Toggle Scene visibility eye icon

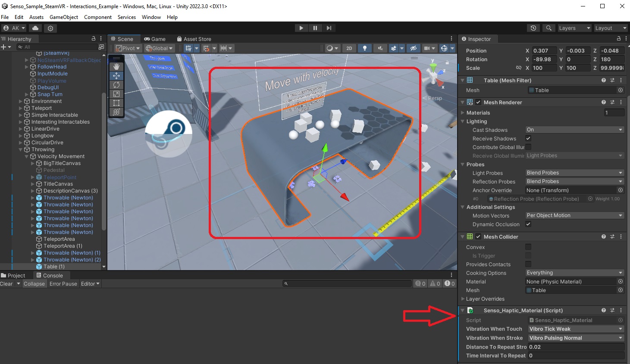click(x=413, y=48)
